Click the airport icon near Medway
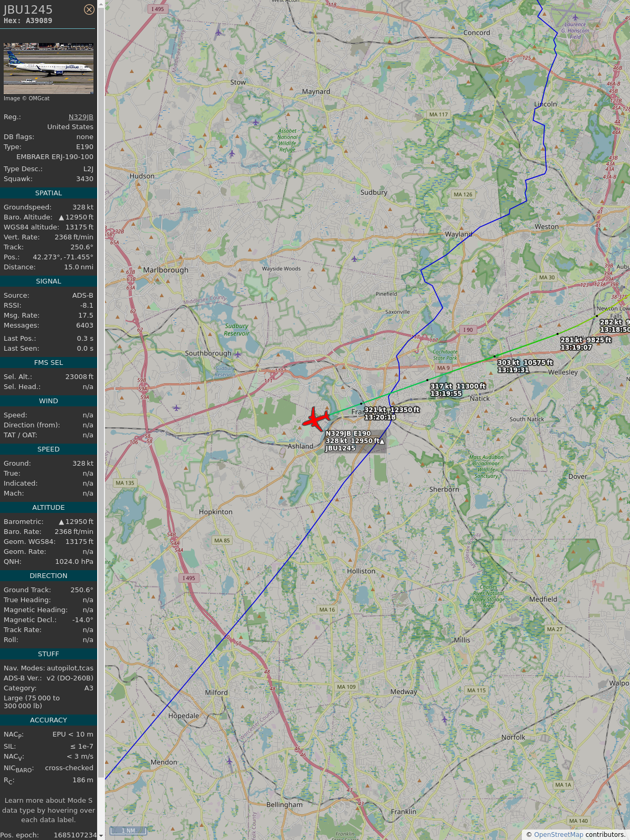Viewport: 630px width, 840px height. (x=444, y=719)
